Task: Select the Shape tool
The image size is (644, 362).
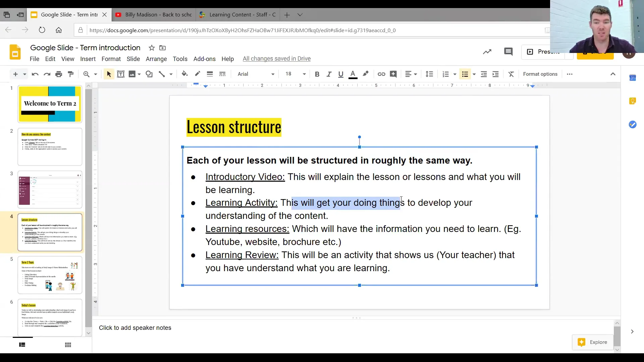Action: (x=149, y=74)
